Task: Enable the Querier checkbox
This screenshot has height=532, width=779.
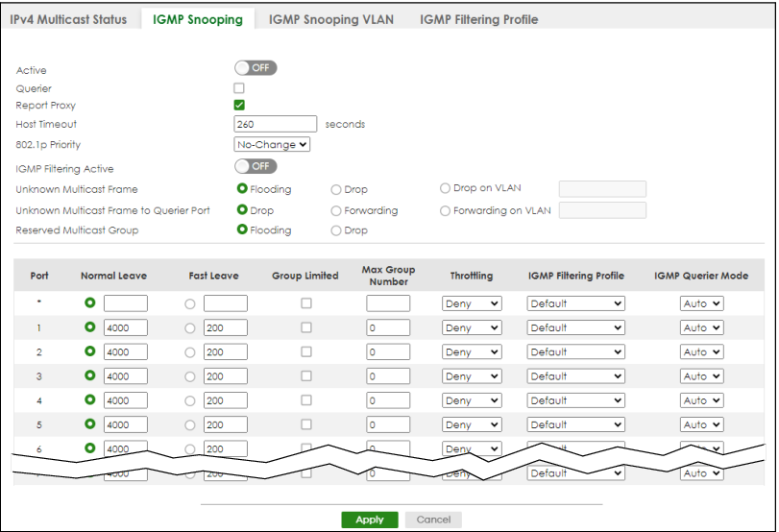Action: click(239, 88)
